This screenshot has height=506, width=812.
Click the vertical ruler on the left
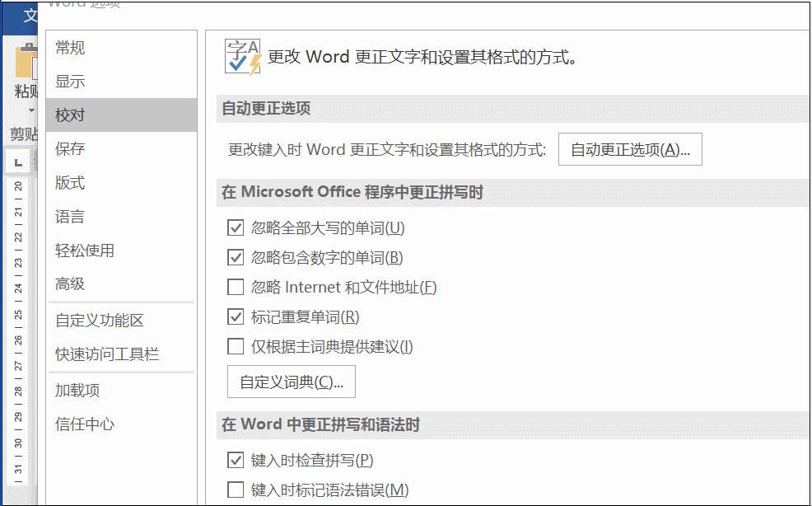pyautogui.click(x=18, y=330)
